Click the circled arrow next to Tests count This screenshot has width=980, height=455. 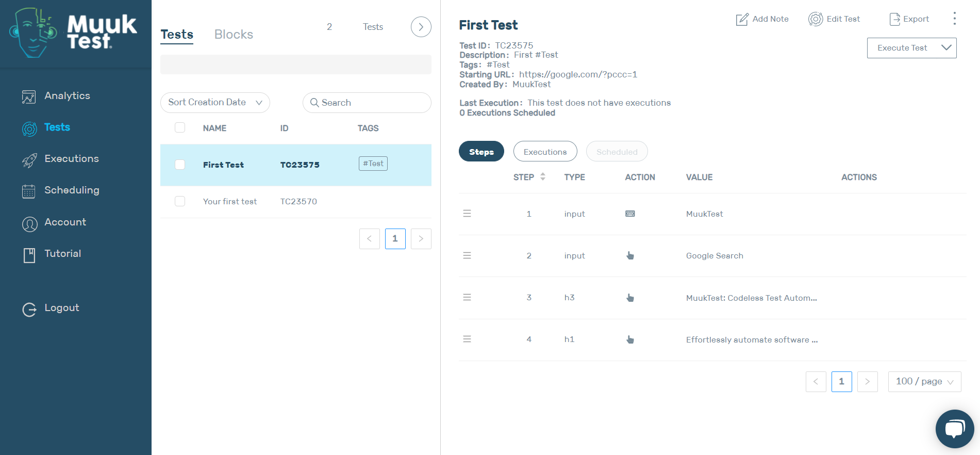click(421, 27)
